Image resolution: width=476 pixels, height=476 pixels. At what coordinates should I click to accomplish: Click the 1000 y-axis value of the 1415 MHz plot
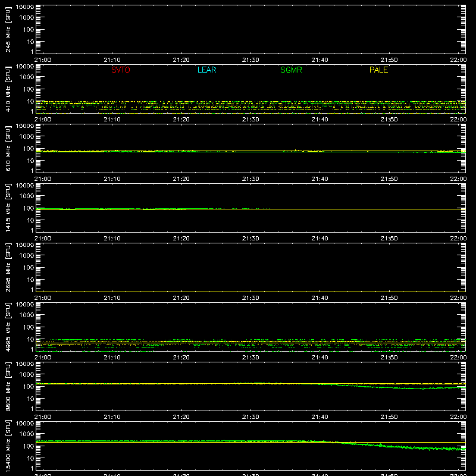[x=27, y=196]
